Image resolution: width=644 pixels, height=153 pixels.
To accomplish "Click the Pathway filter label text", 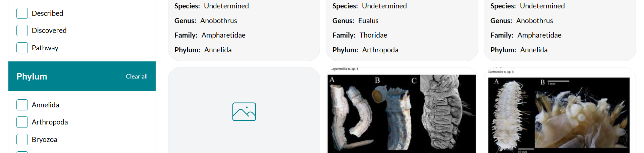I will (45, 48).
